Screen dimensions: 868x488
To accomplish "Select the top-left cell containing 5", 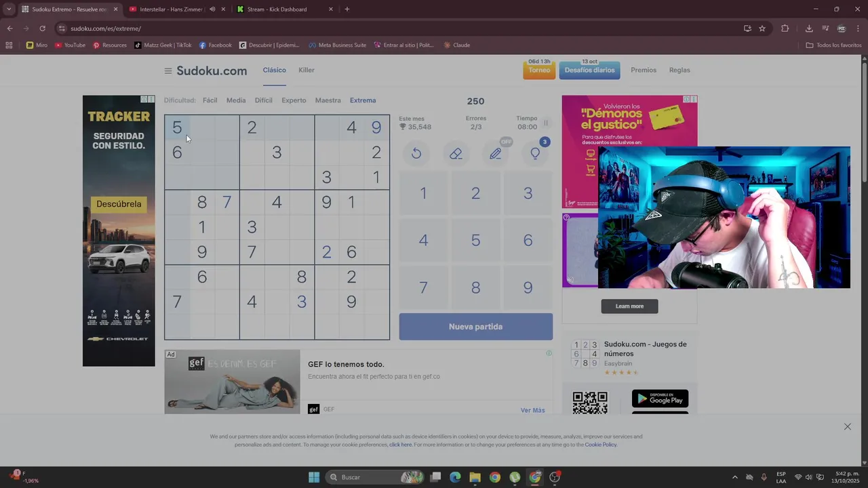I will (177, 127).
